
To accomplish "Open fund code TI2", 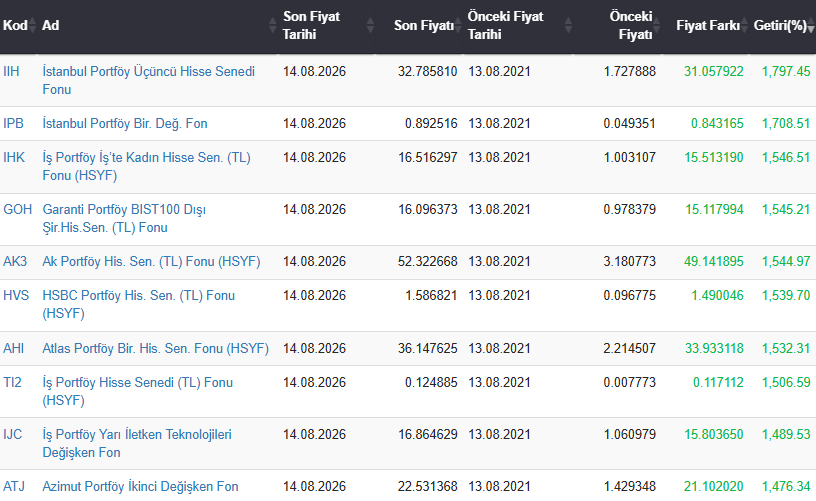I will (x=12, y=382).
